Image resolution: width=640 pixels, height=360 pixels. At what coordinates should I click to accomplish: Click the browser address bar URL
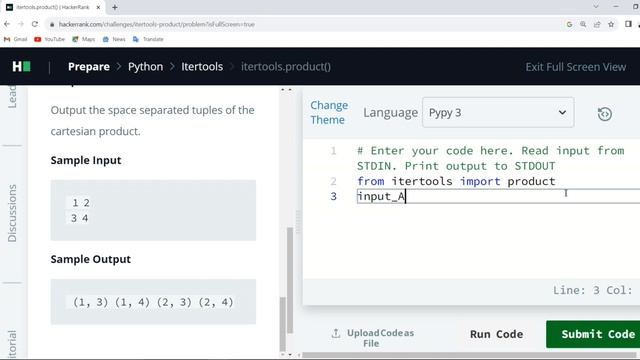point(157,24)
